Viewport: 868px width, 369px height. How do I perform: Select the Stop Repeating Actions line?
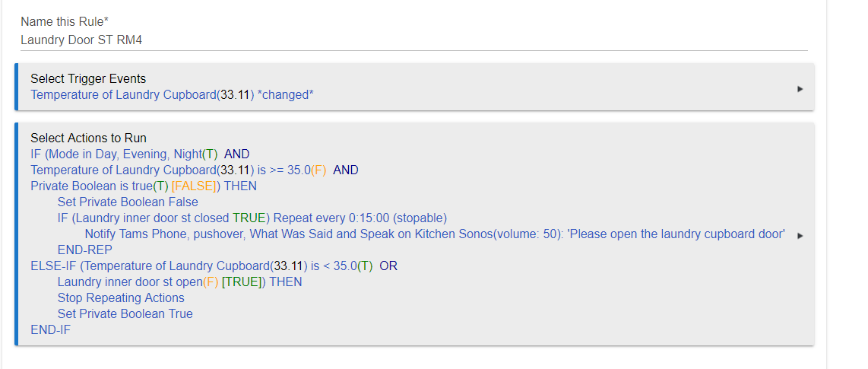tap(121, 298)
